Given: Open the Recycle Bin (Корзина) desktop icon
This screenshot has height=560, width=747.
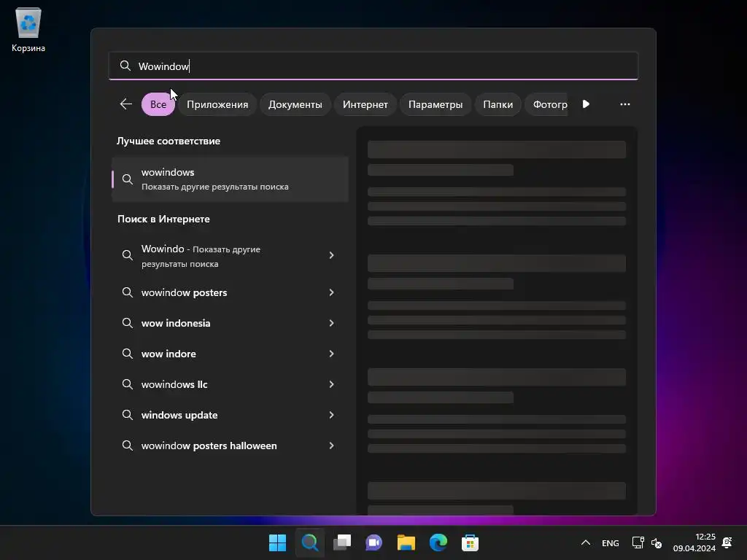Looking at the screenshot, I should click(28, 29).
